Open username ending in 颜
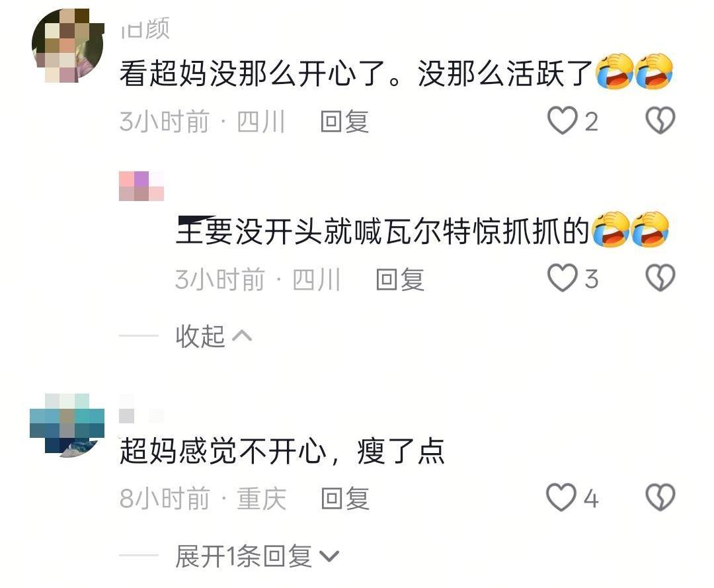 [x=145, y=28]
